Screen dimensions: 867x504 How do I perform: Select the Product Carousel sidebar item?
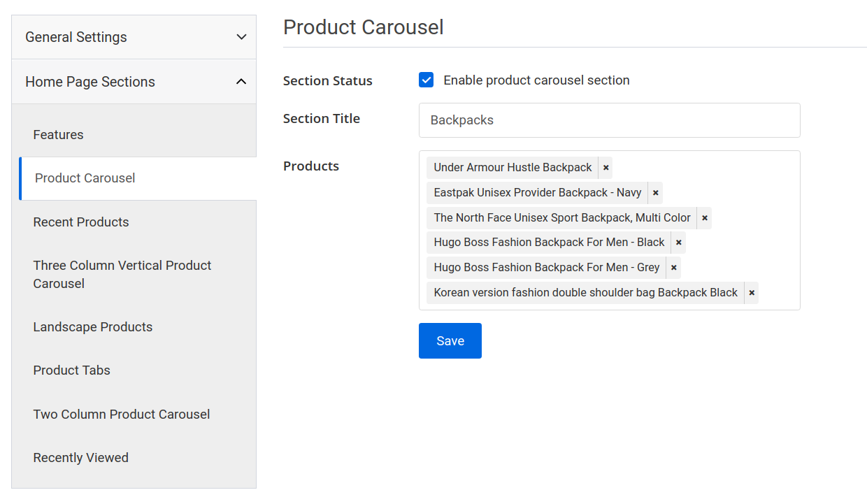pyautogui.click(x=84, y=178)
